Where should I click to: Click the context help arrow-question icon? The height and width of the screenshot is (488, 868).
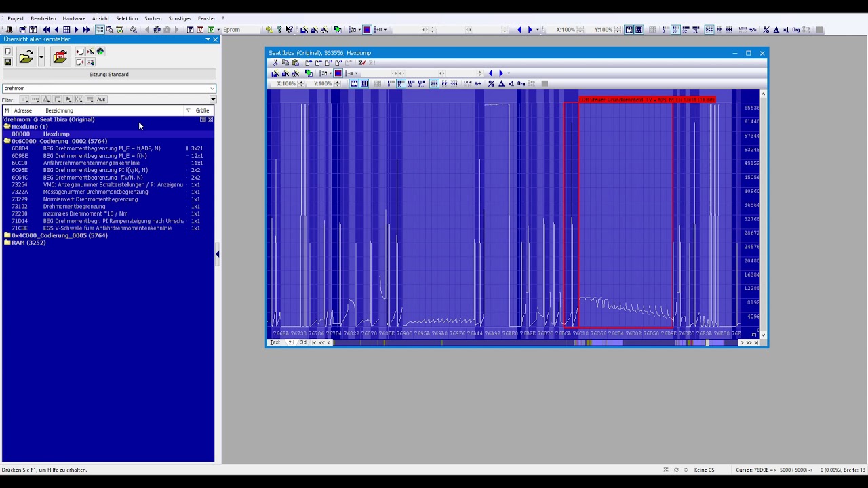pyautogui.click(x=289, y=30)
